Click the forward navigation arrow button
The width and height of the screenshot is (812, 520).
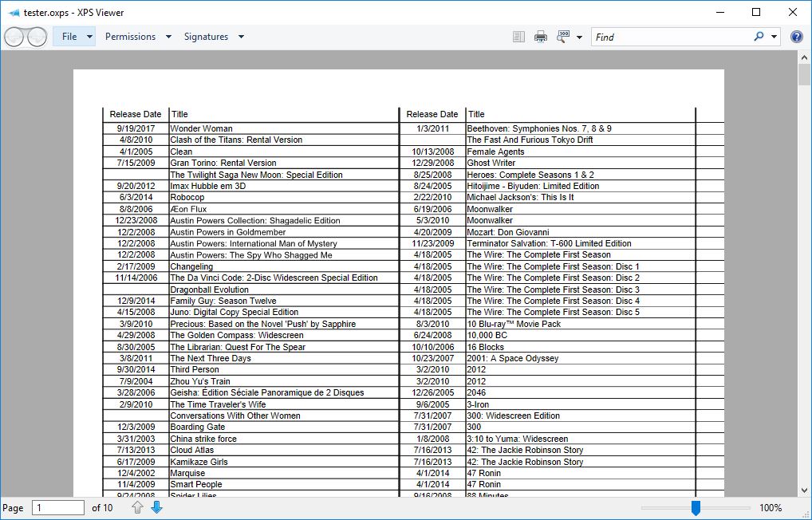pos(37,37)
